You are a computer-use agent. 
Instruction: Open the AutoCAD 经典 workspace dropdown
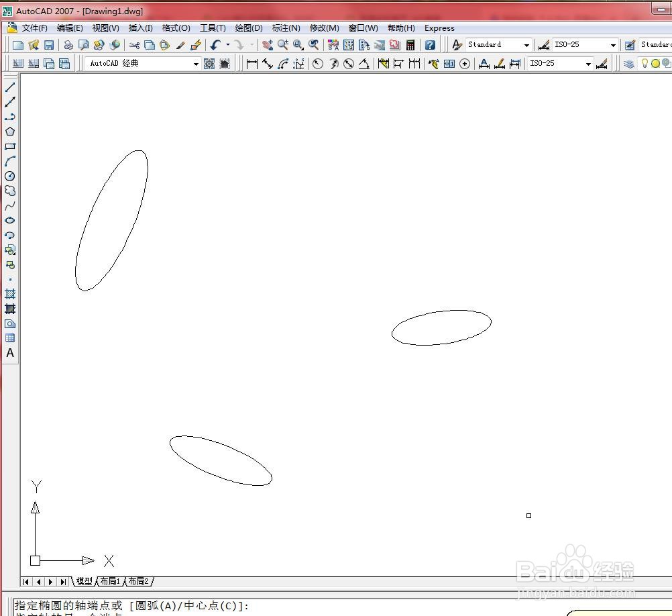tap(196, 64)
